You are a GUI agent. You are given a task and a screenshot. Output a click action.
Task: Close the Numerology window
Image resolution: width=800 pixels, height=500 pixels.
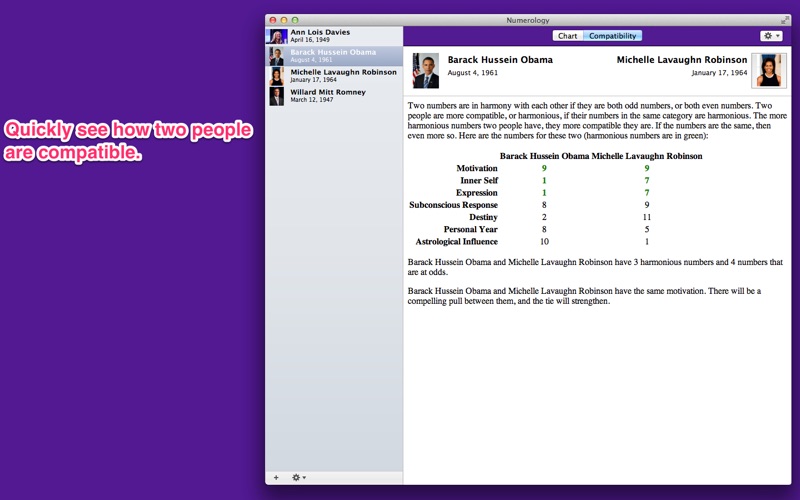coord(273,20)
